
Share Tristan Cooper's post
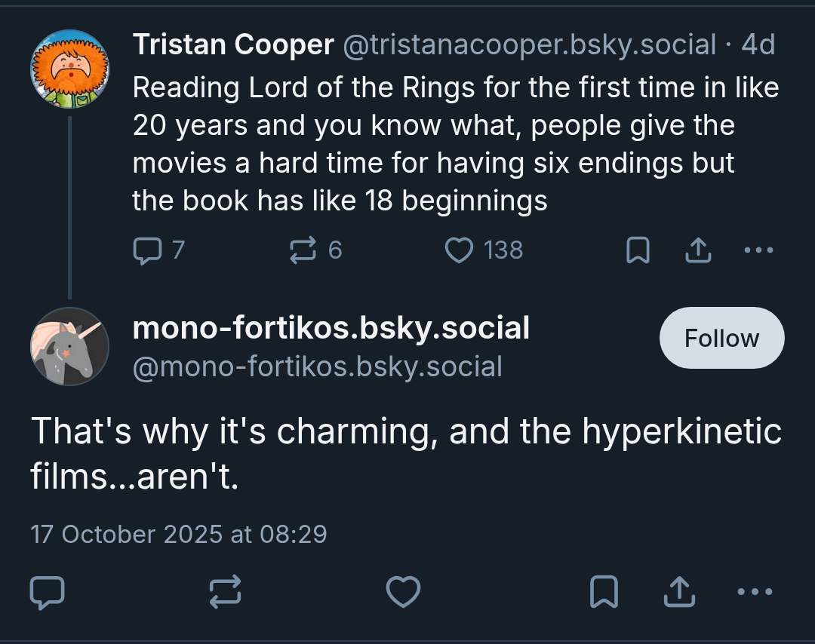pos(698,250)
